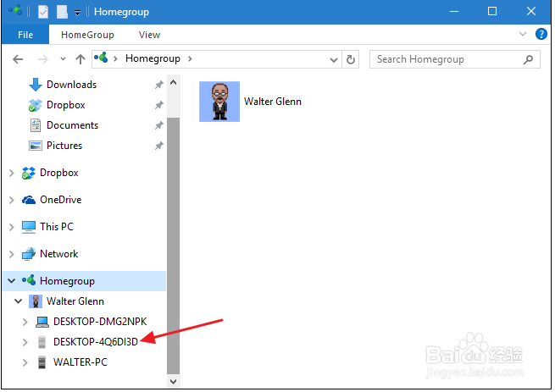
Task: Go back with the Back arrow
Action: point(18,59)
